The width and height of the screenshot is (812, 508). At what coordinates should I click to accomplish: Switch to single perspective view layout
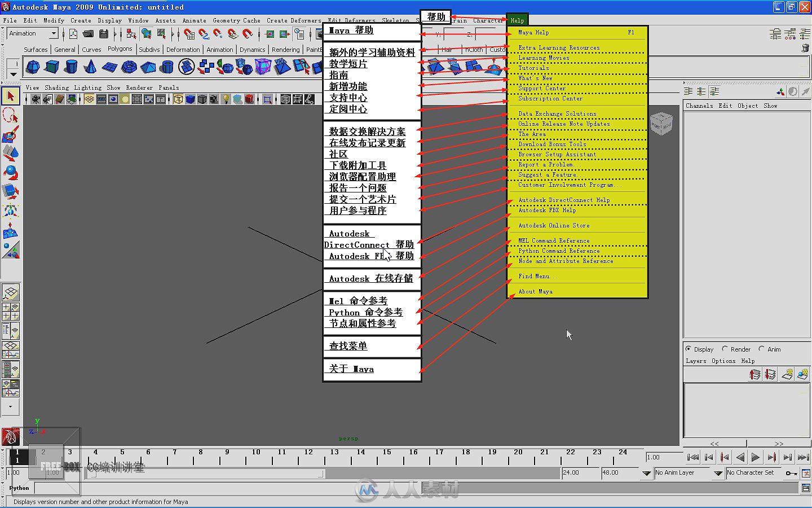pyautogui.click(x=11, y=292)
